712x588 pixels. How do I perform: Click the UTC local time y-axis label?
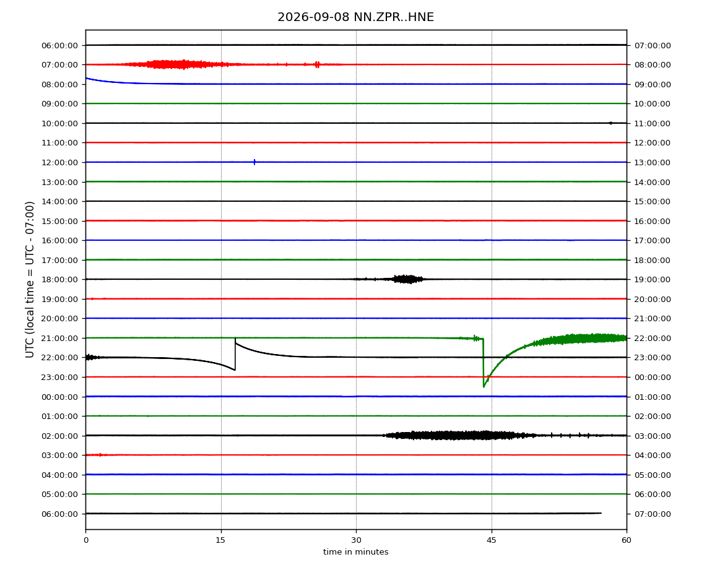coord(30,279)
